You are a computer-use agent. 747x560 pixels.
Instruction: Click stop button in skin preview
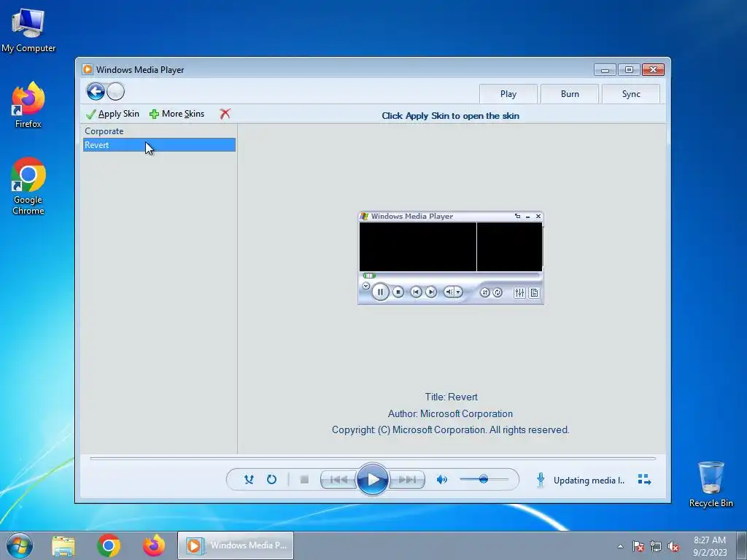point(398,292)
